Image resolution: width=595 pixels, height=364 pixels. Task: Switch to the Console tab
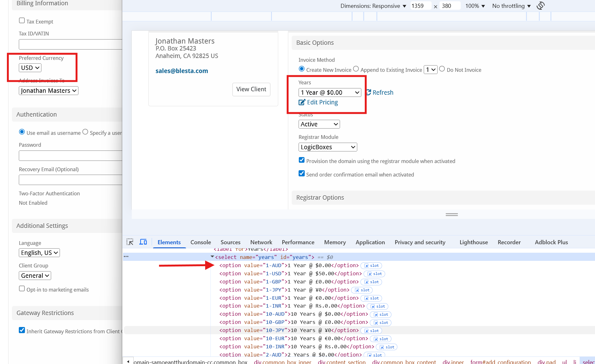(201, 242)
